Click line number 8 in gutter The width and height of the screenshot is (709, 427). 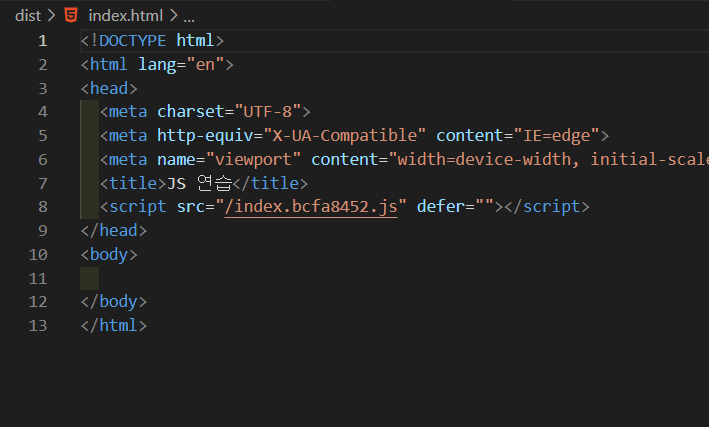click(x=43, y=207)
